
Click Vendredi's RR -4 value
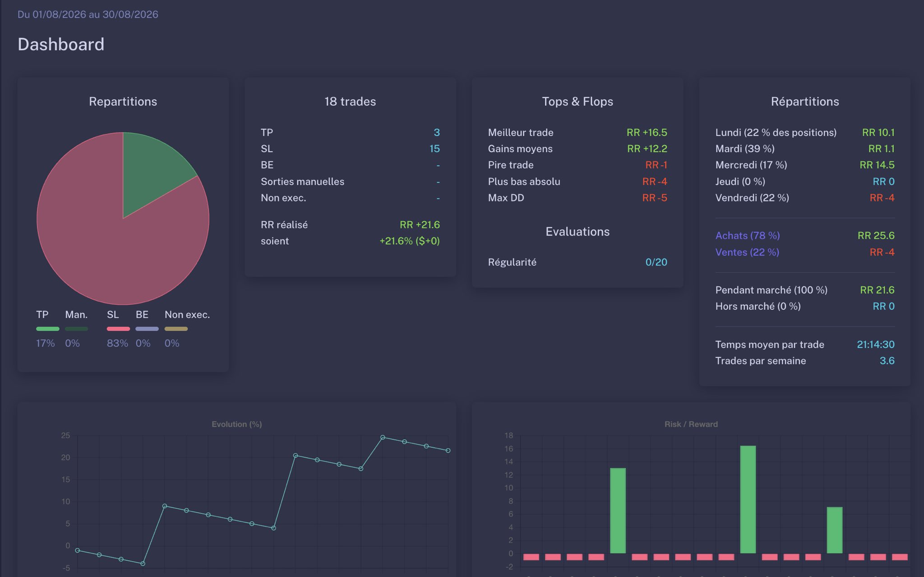882,198
